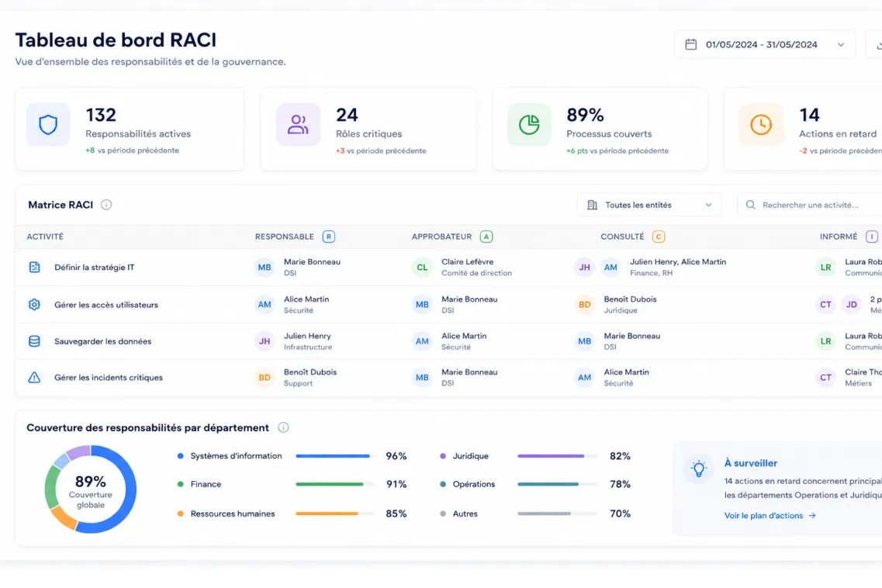This screenshot has width=882, height=588.
Task: Click the 89% Couverture globale donut chart
Action: (91, 489)
